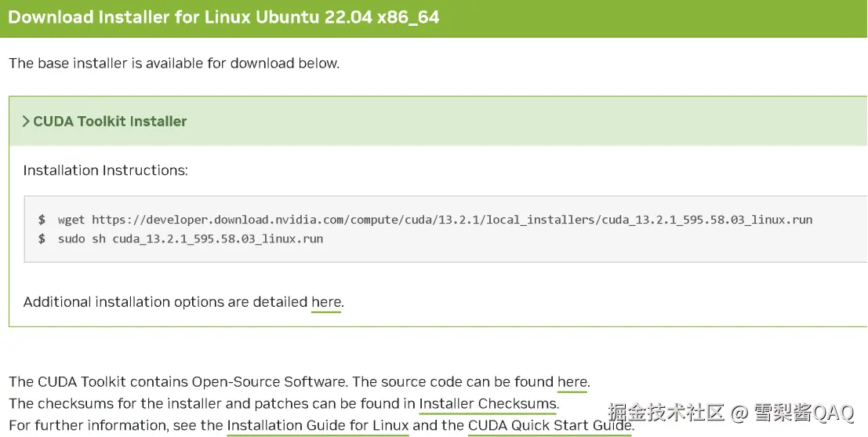Open the "here" link for the source code
The image size is (868, 437).
(x=572, y=382)
